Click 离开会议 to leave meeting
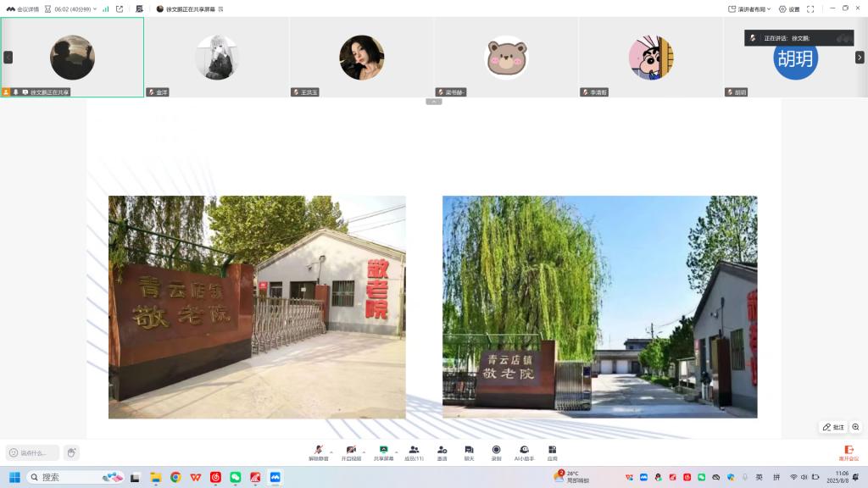 [849, 453]
